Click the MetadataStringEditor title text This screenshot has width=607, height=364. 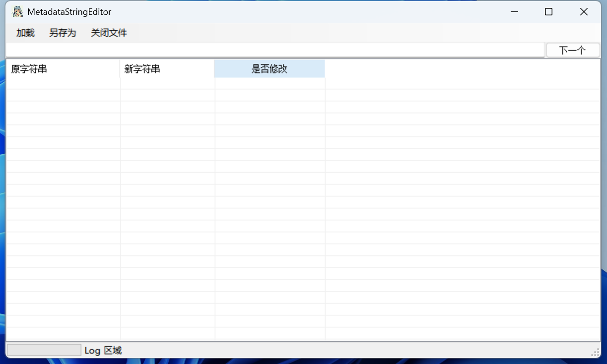tap(69, 12)
